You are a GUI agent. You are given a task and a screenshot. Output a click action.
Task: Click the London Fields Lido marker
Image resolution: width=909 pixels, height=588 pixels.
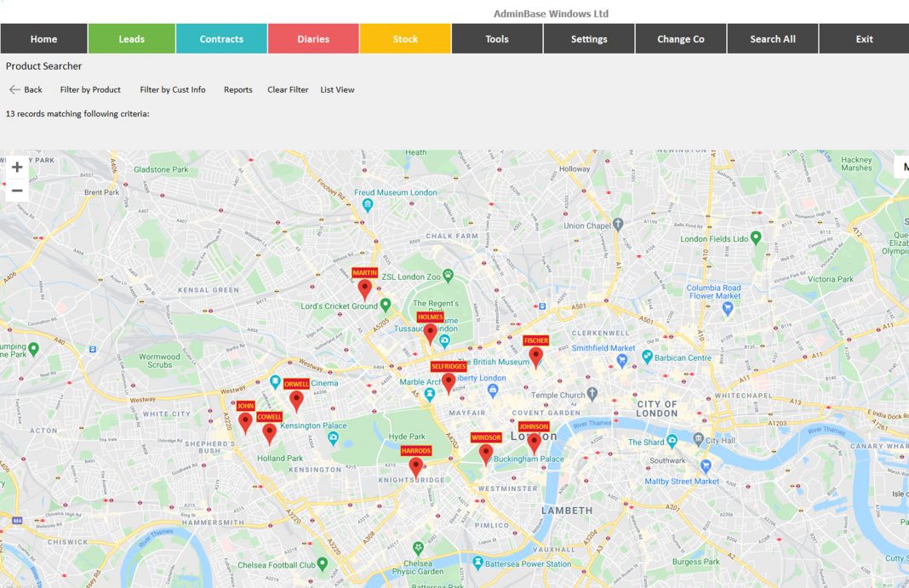coord(756,237)
